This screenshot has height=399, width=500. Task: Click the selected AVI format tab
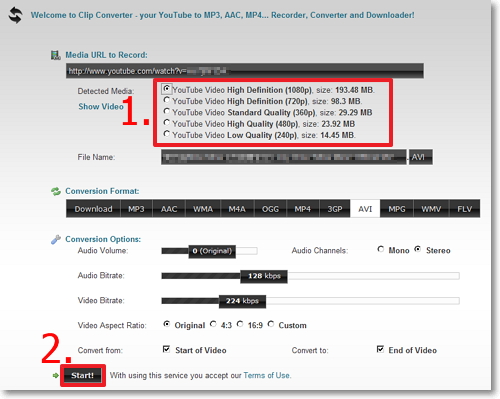365,209
